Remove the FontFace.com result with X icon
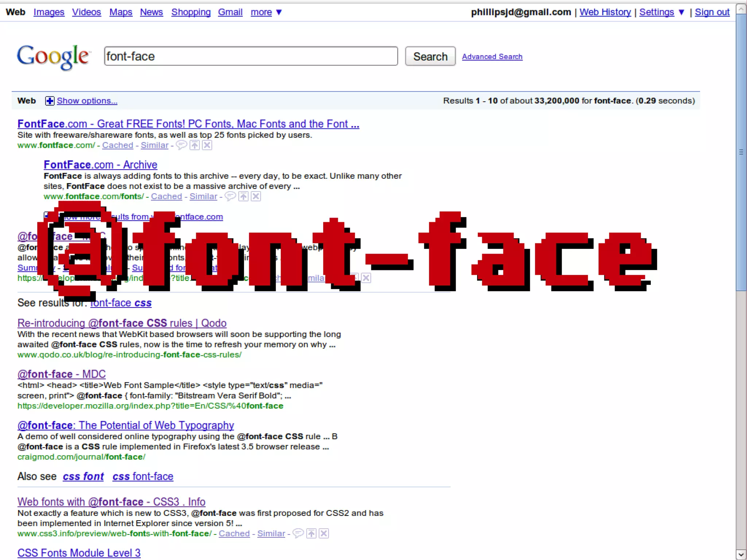This screenshot has width=747, height=560. (207, 145)
